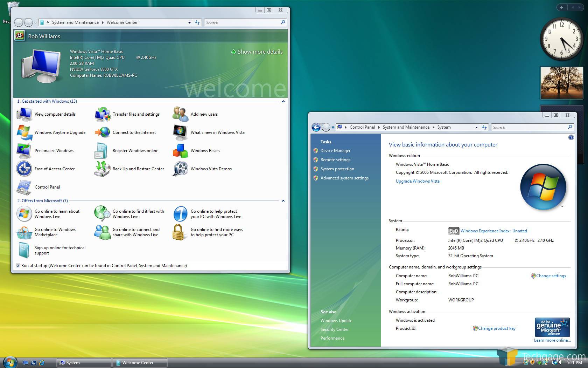The width and height of the screenshot is (588, 368).
Task: Open Remote settings task link
Action: pos(335,160)
